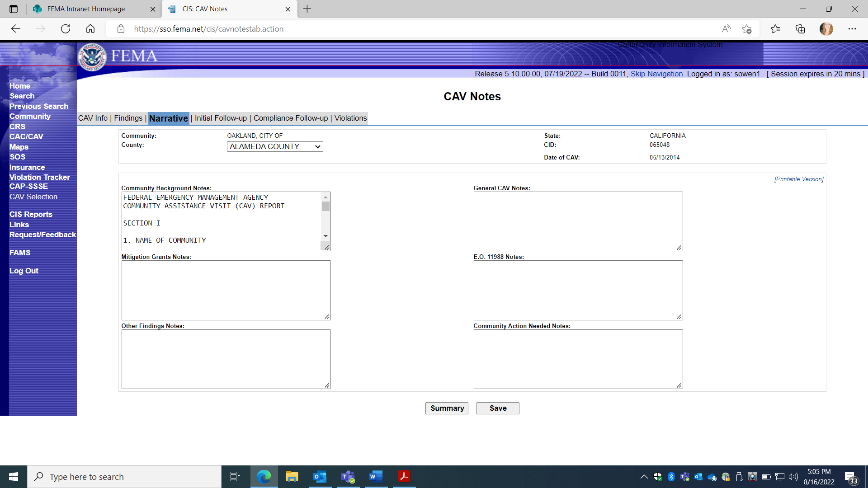Click inside the General CAV Notes field
868x488 pixels.
coord(578,221)
